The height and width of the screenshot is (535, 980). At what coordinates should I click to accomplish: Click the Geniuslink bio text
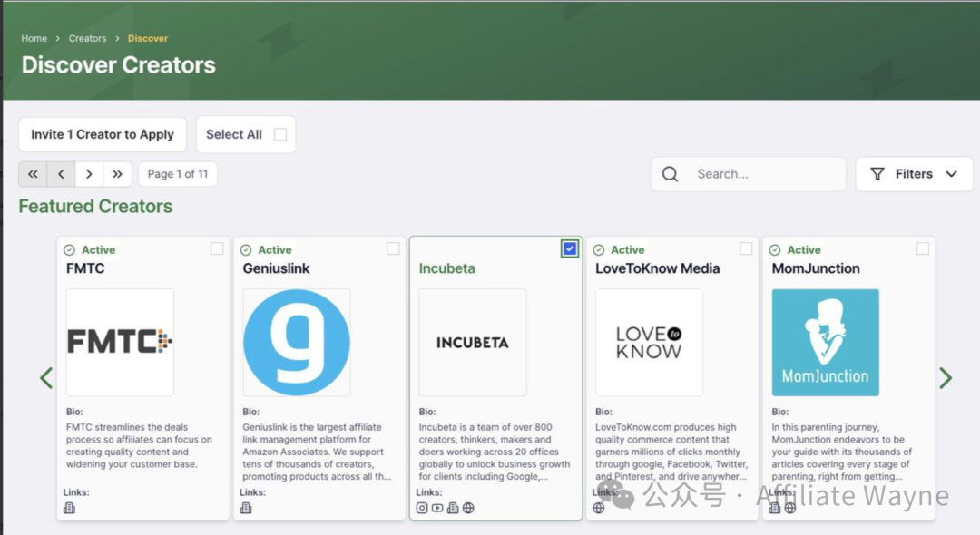tap(317, 452)
